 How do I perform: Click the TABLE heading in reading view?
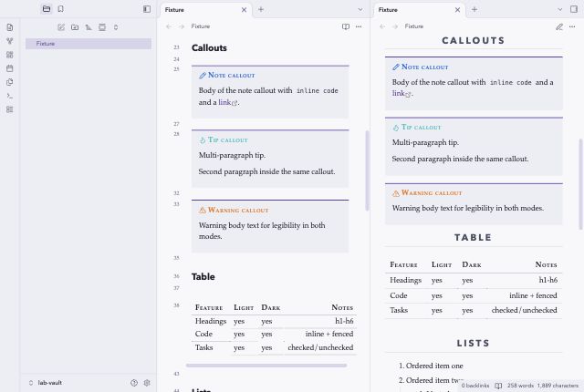(474, 237)
